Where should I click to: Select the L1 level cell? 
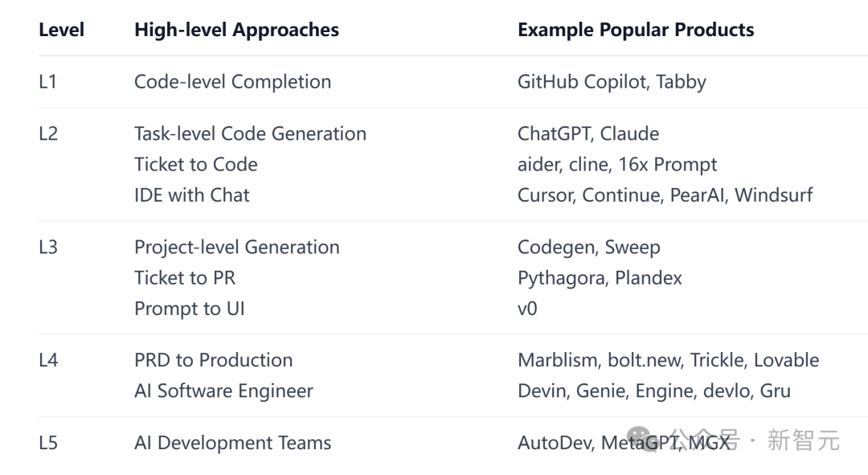pos(47,82)
